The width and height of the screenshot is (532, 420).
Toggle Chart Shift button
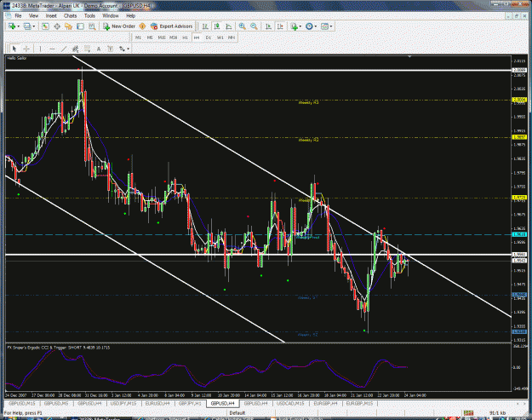[x=280, y=26]
